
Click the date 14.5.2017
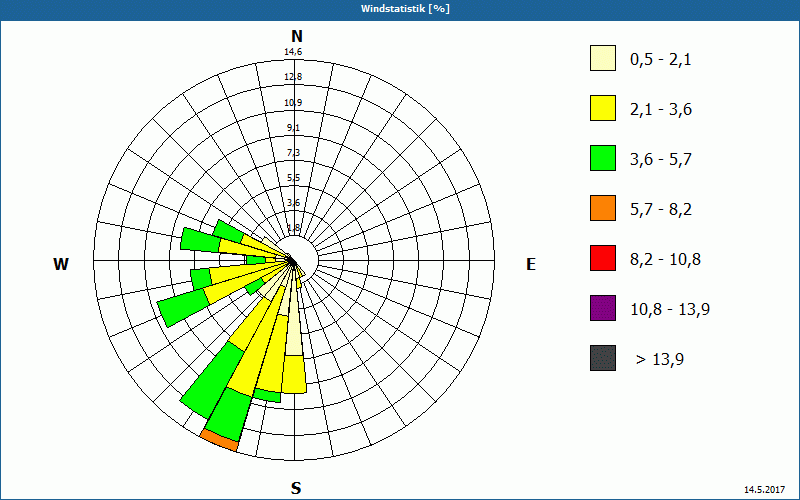[x=764, y=490]
